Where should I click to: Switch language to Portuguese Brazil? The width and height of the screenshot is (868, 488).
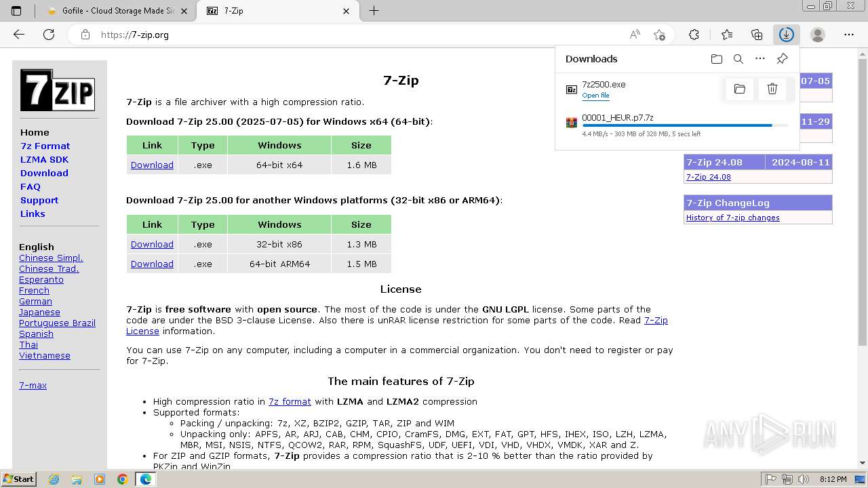(57, 323)
